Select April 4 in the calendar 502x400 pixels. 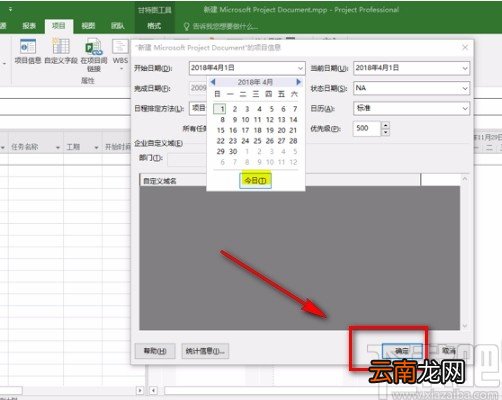coord(259,109)
